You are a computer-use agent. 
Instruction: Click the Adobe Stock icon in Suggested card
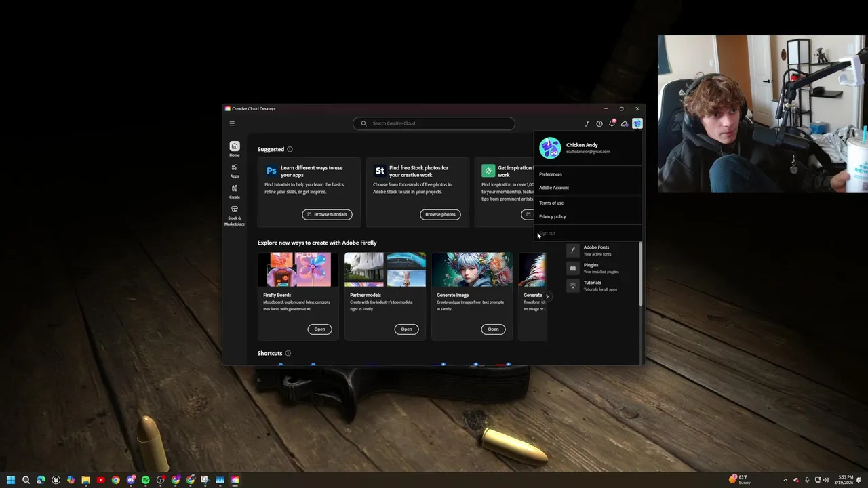pos(380,171)
